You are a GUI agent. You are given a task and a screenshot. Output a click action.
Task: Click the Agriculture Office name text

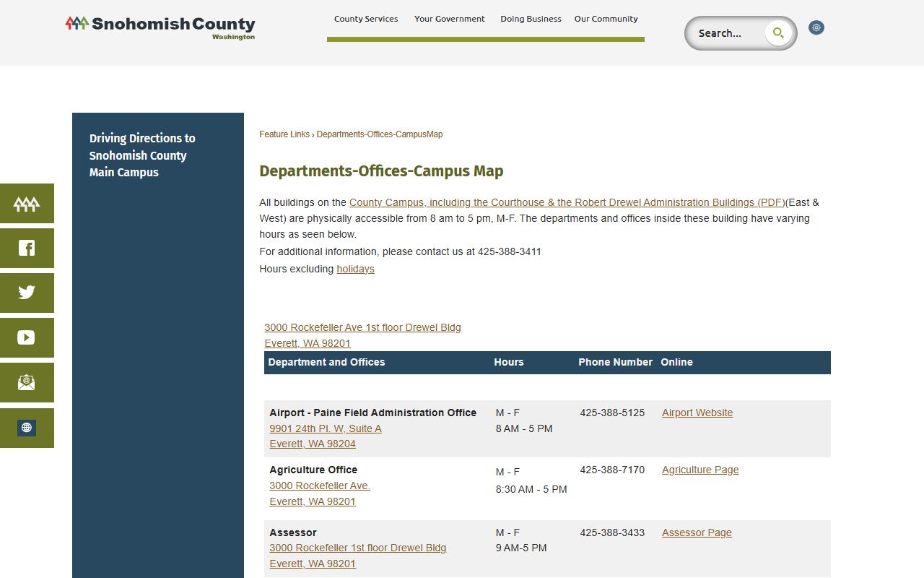[x=313, y=470]
